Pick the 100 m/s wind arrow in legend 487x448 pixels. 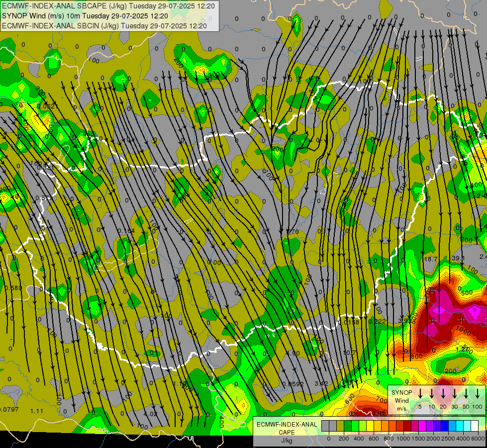coord(478,394)
